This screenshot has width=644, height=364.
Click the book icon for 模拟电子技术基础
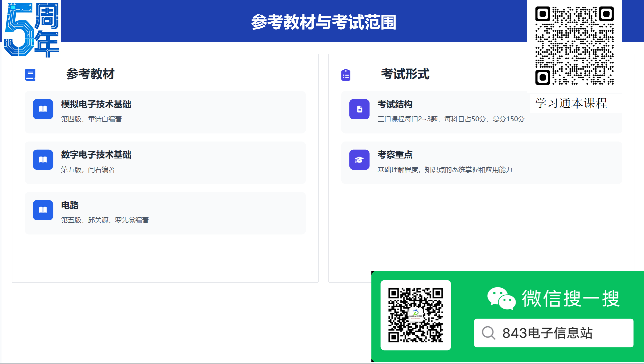point(43,109)
